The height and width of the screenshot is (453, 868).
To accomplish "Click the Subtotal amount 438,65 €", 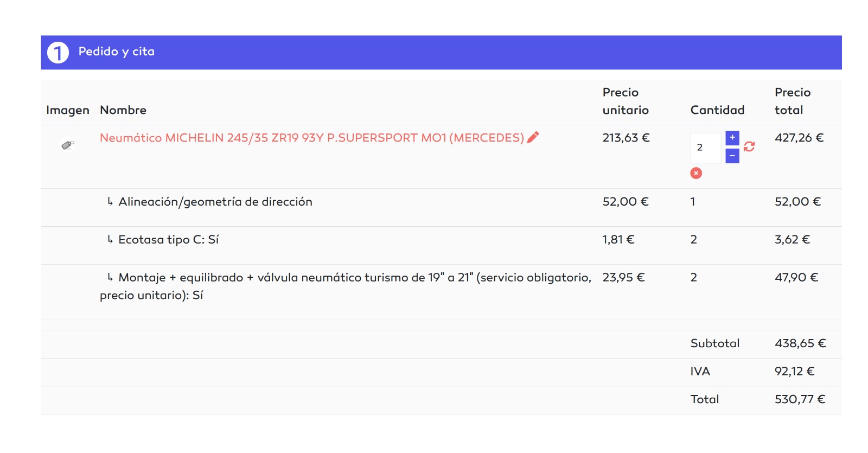I will coord(800,343).
